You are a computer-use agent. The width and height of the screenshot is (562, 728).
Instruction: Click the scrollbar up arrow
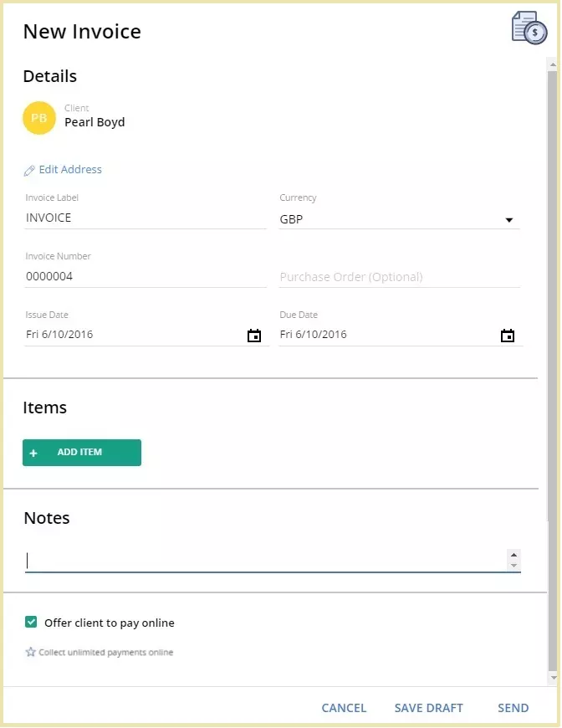click(x=552, y=64)
